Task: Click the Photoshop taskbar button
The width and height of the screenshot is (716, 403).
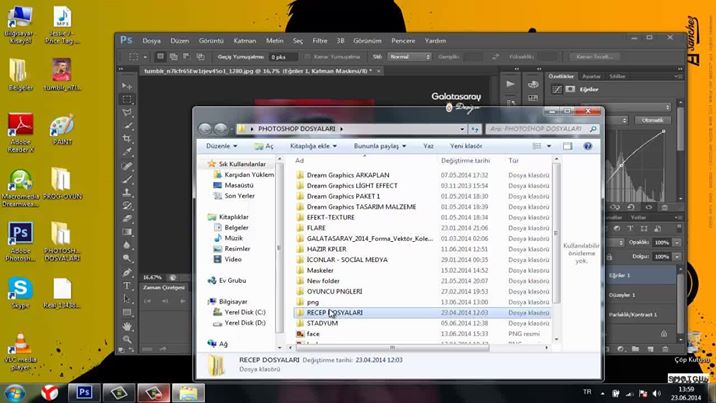Action: tap(84, 393)
